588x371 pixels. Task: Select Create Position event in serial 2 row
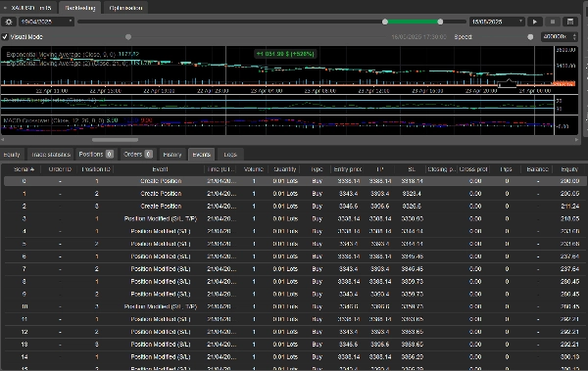[161, 207]
